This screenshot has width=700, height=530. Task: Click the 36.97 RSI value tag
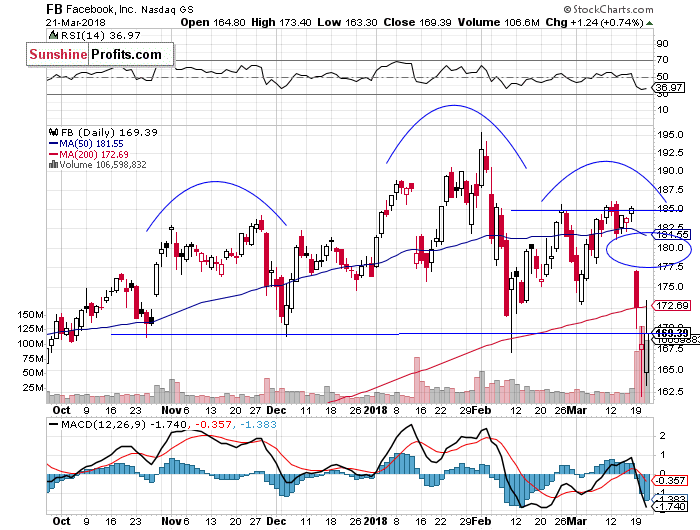tap(669, 88)
